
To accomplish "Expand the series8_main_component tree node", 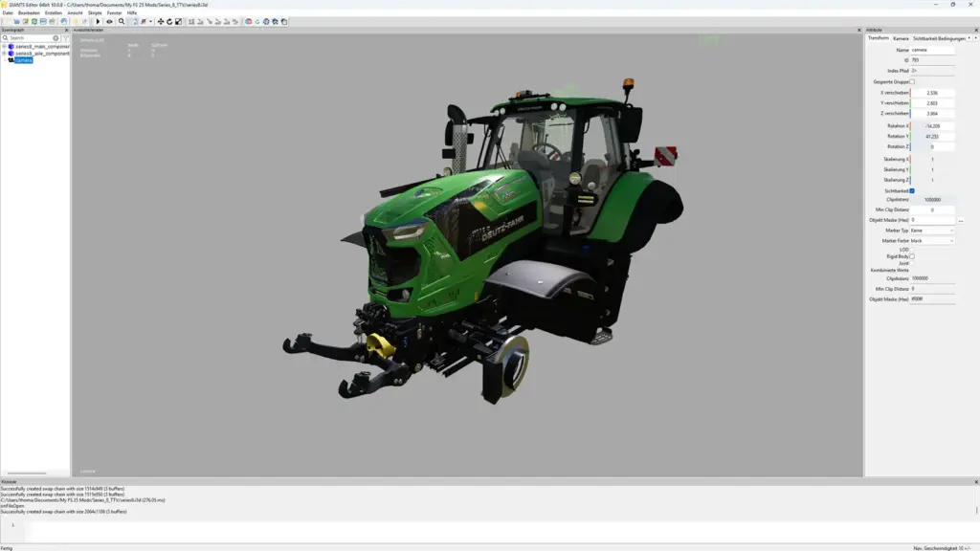I will pyautogui.click(x=4, y=46).
